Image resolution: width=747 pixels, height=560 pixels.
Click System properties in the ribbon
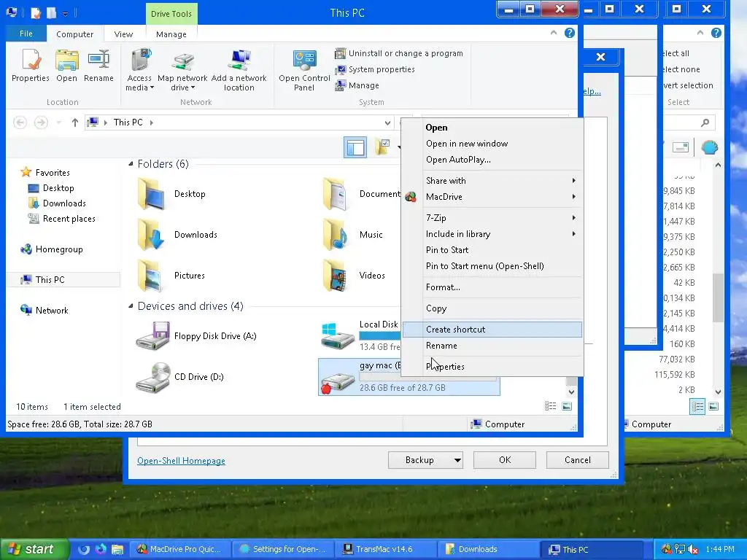point(374,69)
